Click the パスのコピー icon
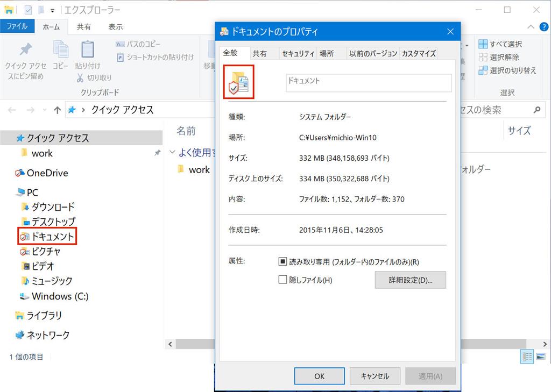This screenshot has height=392, width=551. point(122,44)
